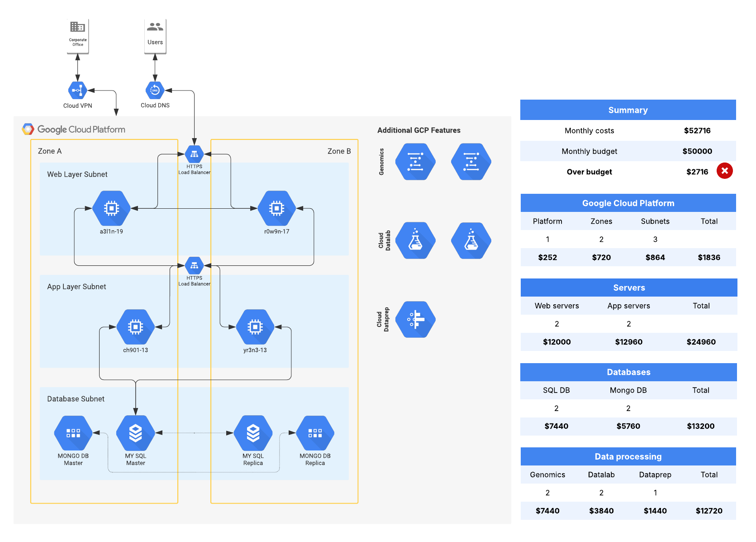Image resolution: width=756 pixels, height=542 pixels.
Task: Click the Cloud VPN hexagon icon
Action: [x=77, y=91]
